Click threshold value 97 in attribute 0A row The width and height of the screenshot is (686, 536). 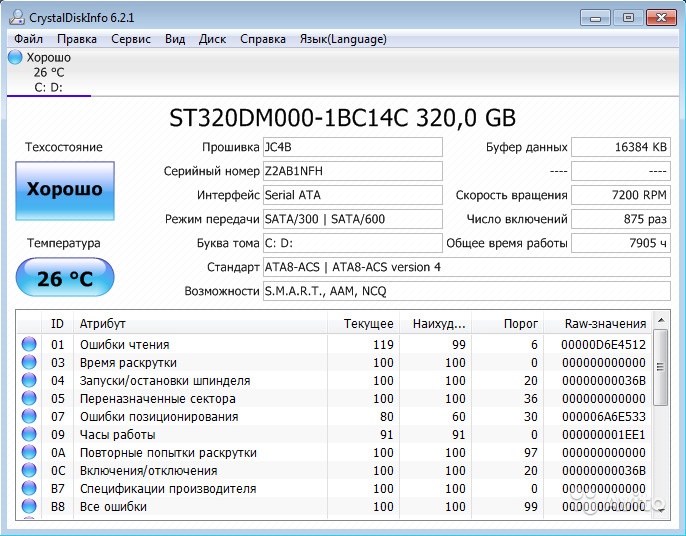pos(531,452)
